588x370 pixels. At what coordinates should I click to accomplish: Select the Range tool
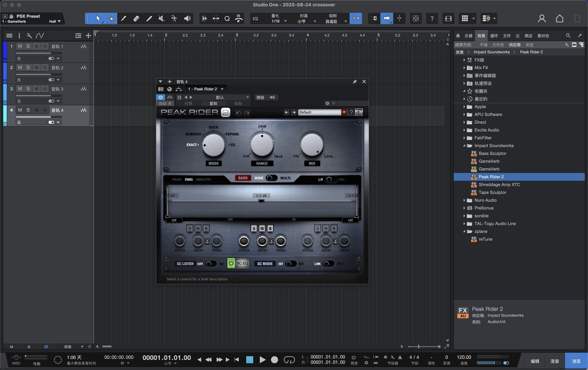(111, 19)
